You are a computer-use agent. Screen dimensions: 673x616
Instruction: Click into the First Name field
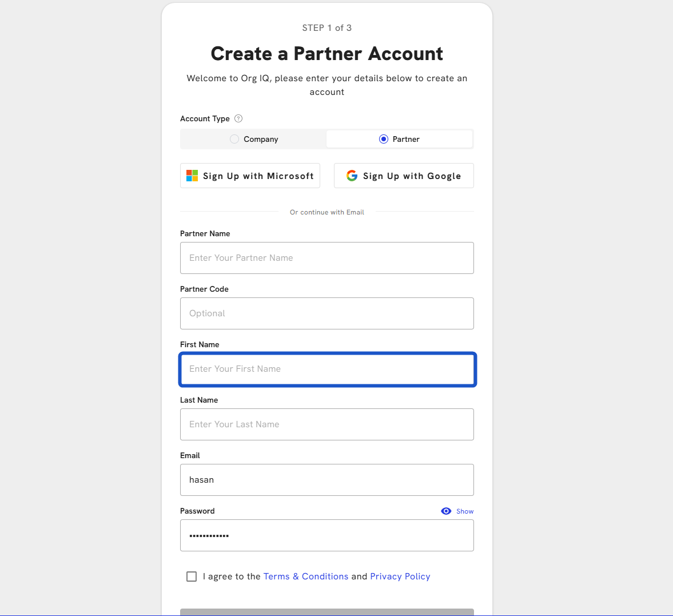click(326, 369)
